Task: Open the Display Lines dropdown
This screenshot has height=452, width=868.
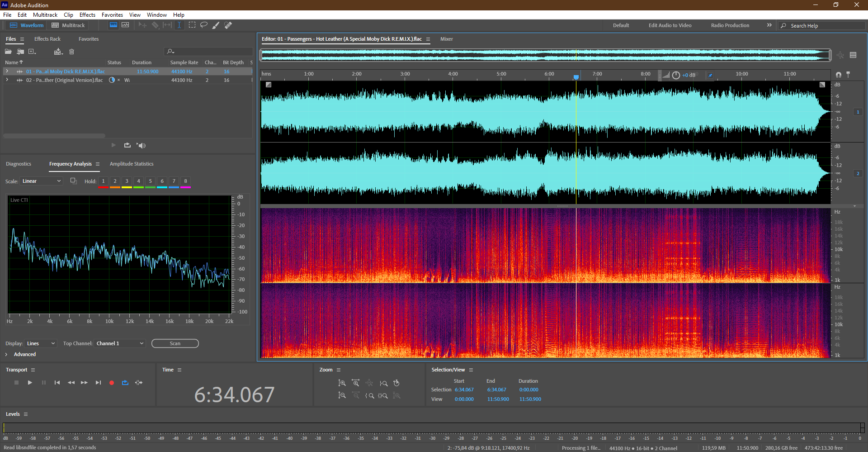Action: 41,343
